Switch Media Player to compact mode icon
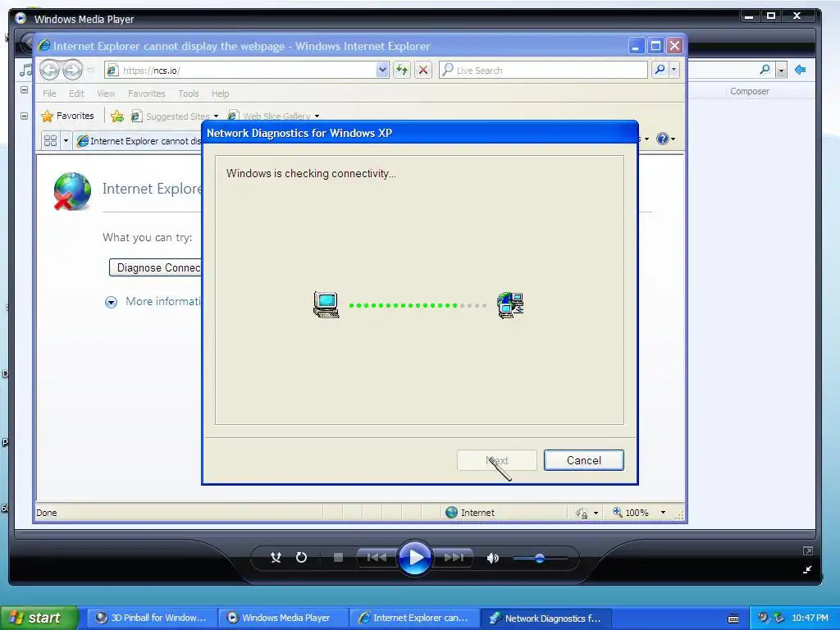 (807, 570)
